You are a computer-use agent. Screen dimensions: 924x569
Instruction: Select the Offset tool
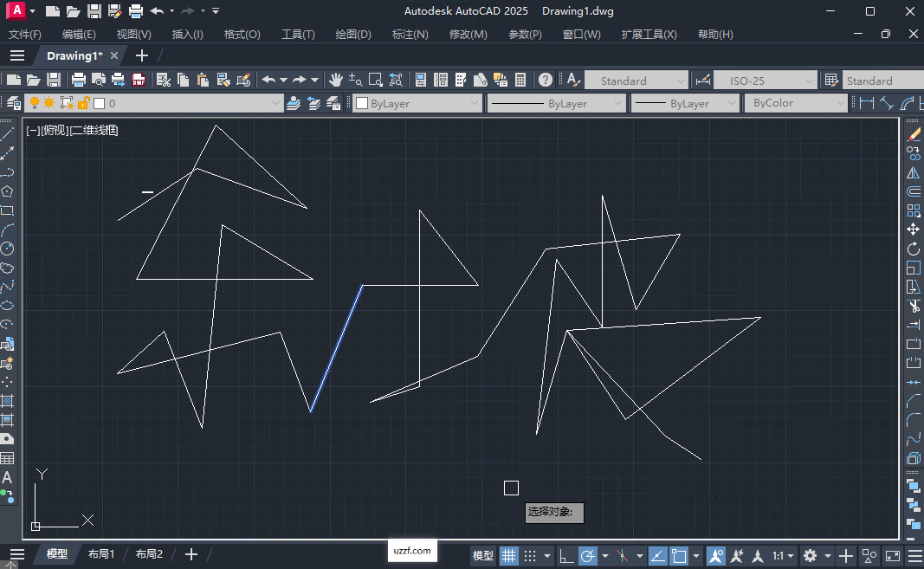coord(914,192)
